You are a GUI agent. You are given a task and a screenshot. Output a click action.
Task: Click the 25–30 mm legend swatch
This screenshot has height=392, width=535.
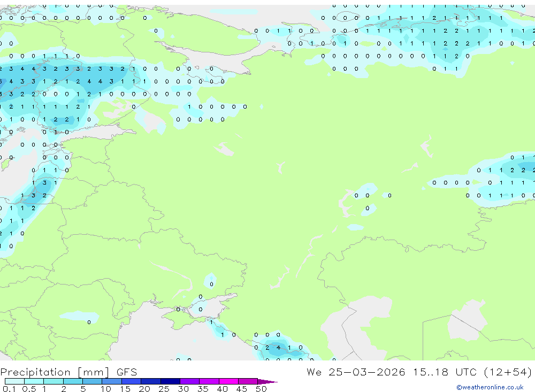click(170, 381)
